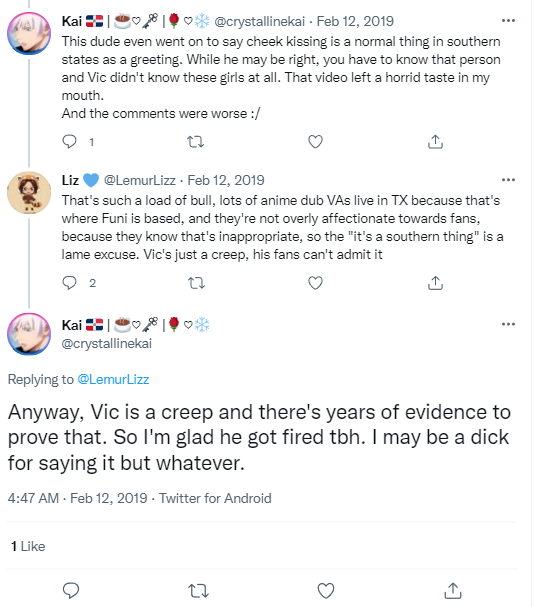Share the main tweet at bottom
This screenshot has width=534, height=607.
pyautogui.click(x=453, y=591)
